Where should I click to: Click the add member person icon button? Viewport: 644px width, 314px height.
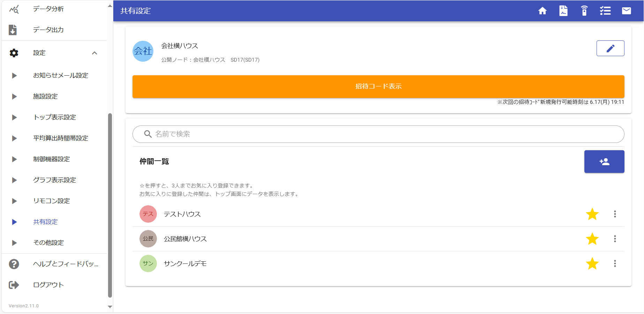pos(604,162)
